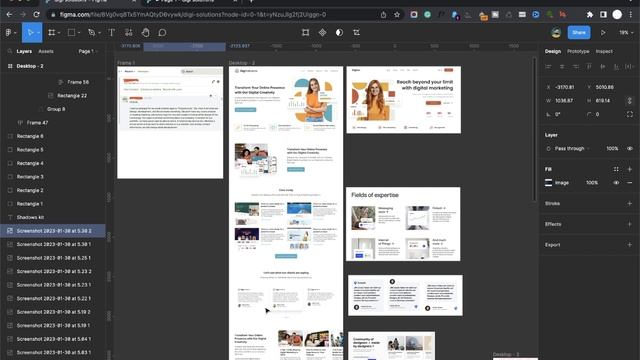640x360 pixels.
Task: Click the Create component icon
Action: [322, 32]
